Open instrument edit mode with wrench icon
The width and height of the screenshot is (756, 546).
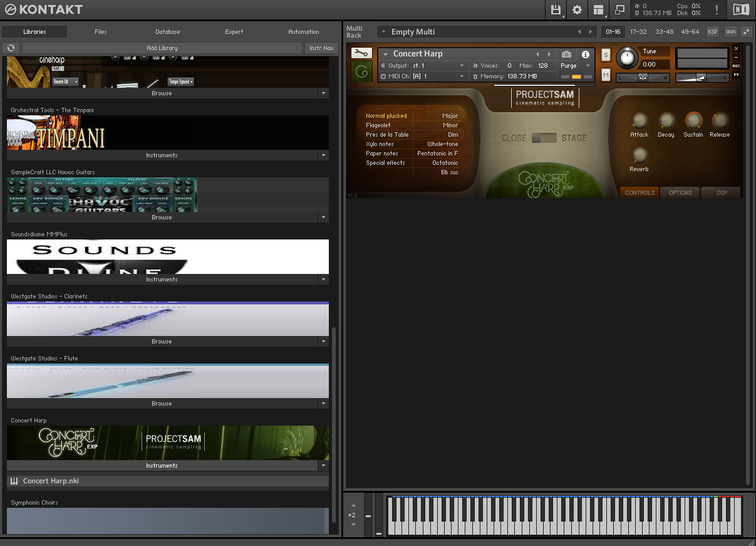[361, 53]
